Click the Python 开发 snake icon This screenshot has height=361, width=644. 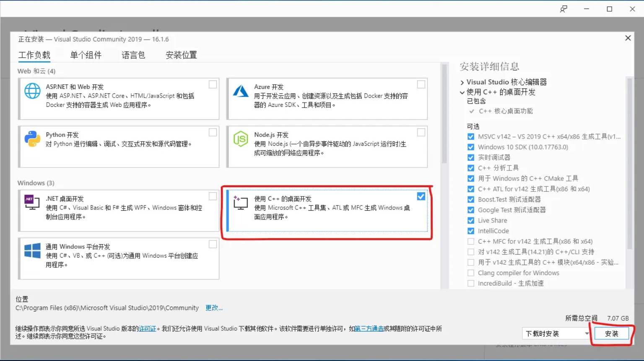32,139
